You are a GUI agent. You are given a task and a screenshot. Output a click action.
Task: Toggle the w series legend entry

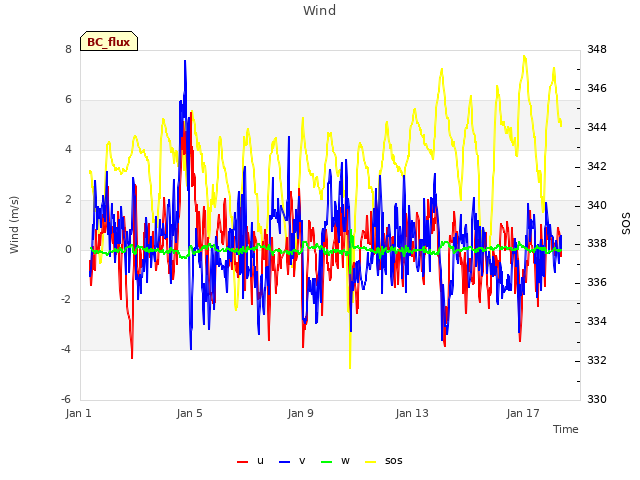[x=336, y=461]
